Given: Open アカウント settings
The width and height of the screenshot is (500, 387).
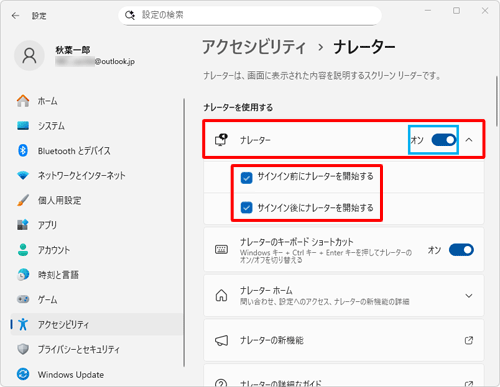Looking at the screenshot, I should click(97, 250).
